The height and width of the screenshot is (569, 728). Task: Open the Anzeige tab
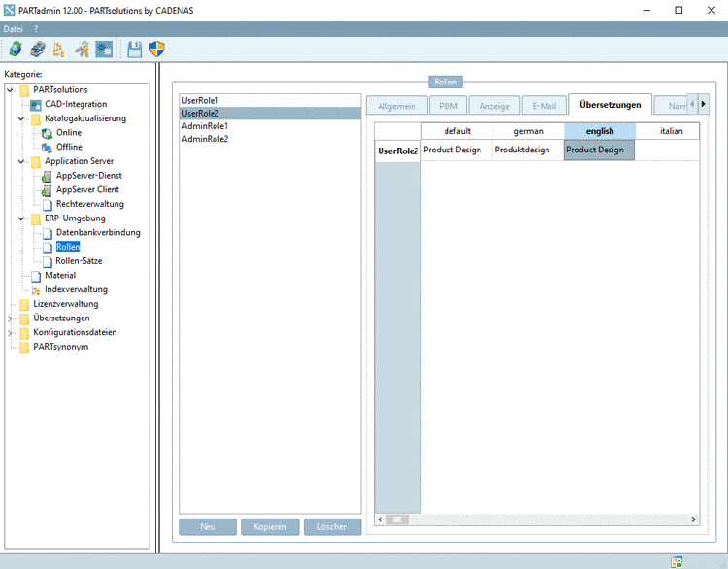pyautogui.click(x=494, y=106)
